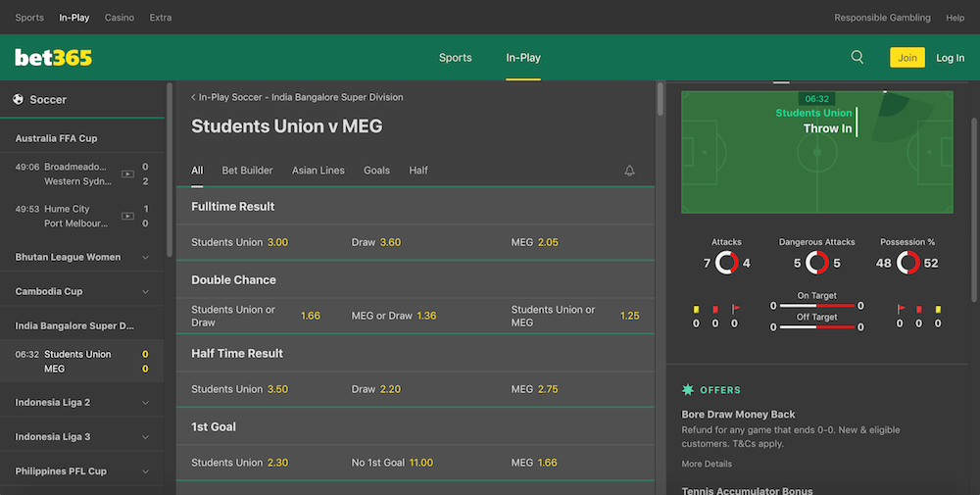Click Sports in the top dark bar

click(x=29, y=18)
